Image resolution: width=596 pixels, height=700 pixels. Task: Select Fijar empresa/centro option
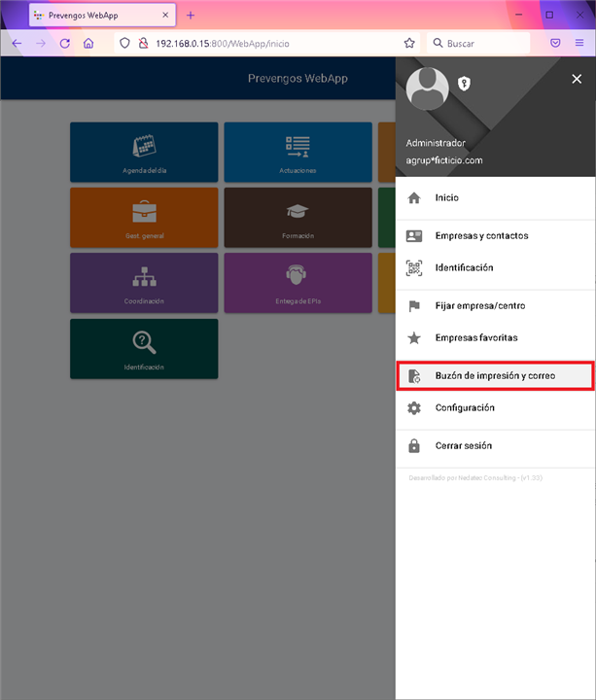point(479,305)
